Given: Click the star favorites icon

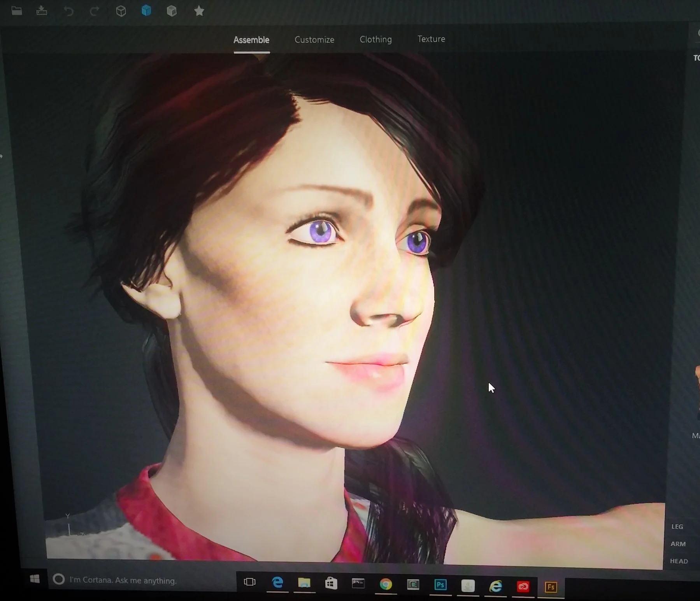Looking at the screenshot, I should coord(199,11).
